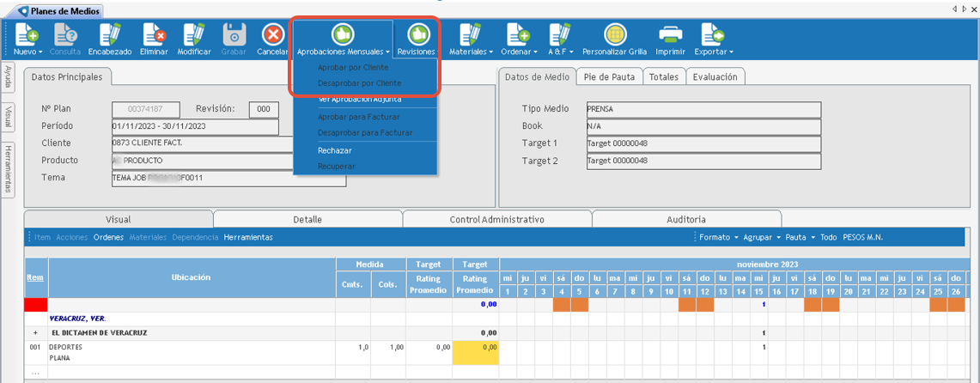Open the Ayuda side panel tab
The height and width of the screenshot is (383, 980).
tap(8, 76)
